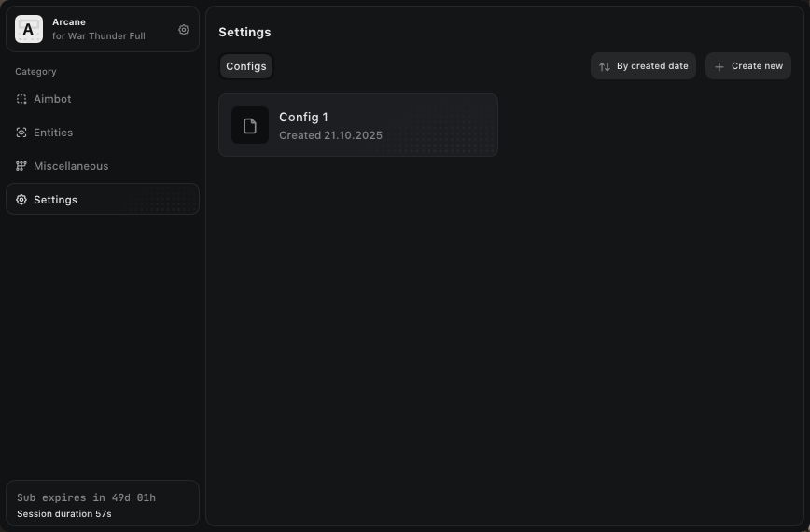The height and width of the screenshot is (532, 810).
Task: Open the By created date sort dropdown
Action: pos(643,66)
